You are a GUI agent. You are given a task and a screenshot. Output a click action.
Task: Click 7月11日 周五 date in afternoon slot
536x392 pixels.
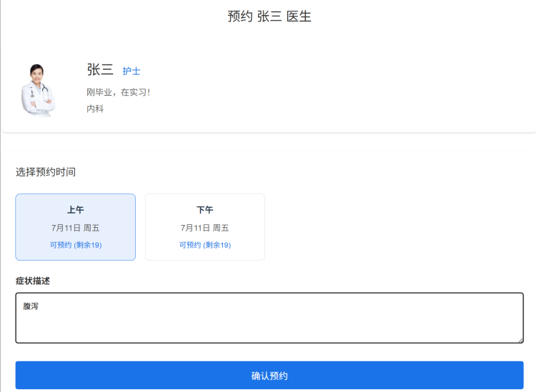[x=205, y=228]
